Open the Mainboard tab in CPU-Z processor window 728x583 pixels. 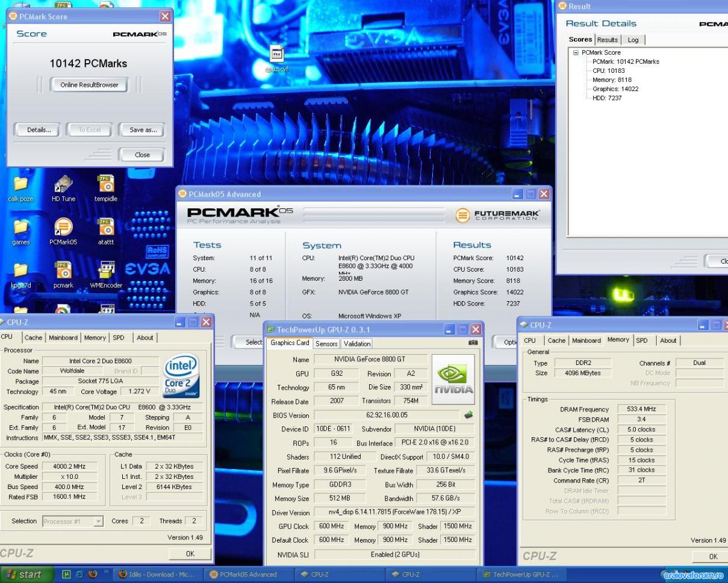(63, 338)
